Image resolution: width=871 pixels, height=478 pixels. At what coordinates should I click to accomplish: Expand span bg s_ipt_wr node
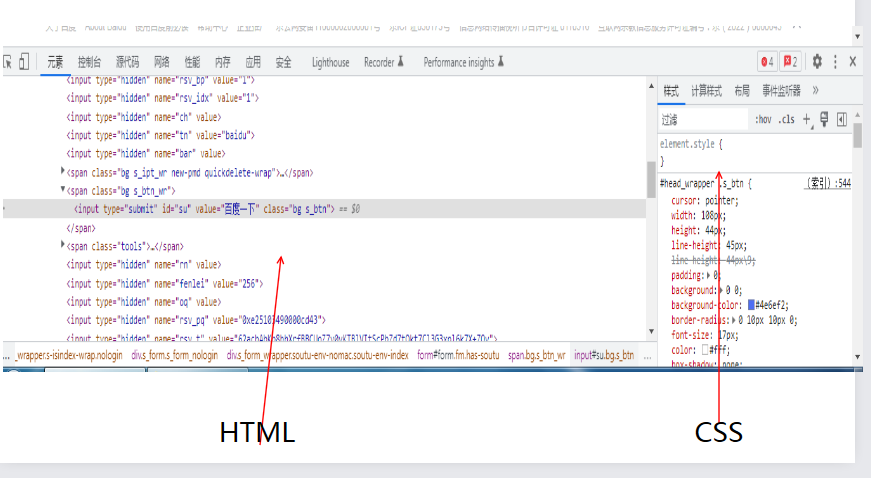pos(63,171)
